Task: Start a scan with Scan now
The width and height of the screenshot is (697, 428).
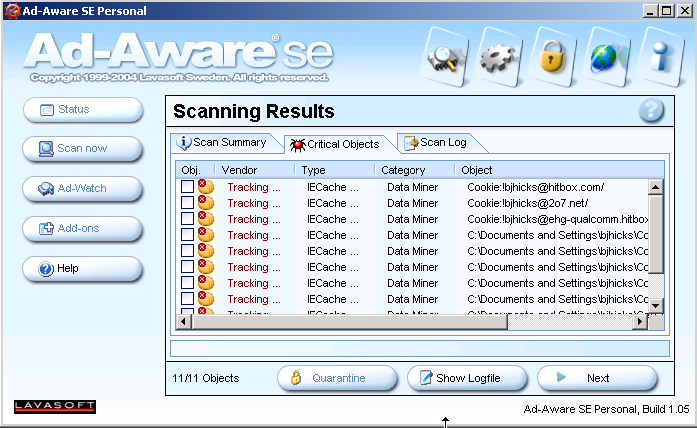Action: coord(83,148)
